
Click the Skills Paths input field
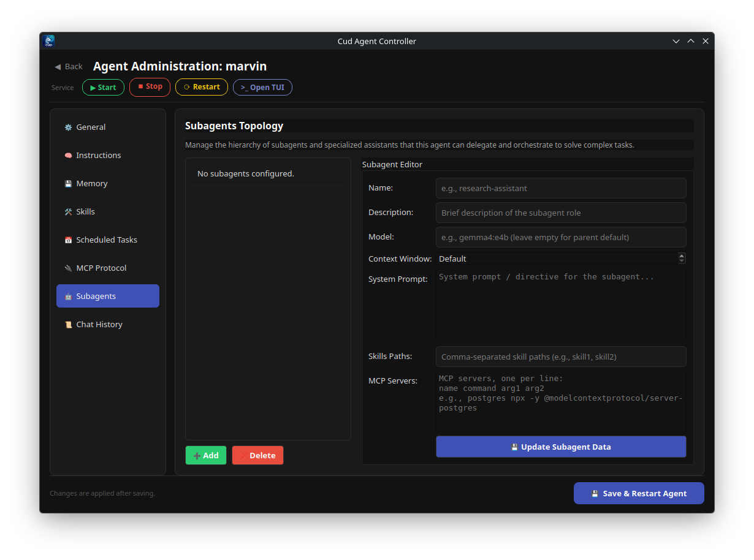coord(561,357)
